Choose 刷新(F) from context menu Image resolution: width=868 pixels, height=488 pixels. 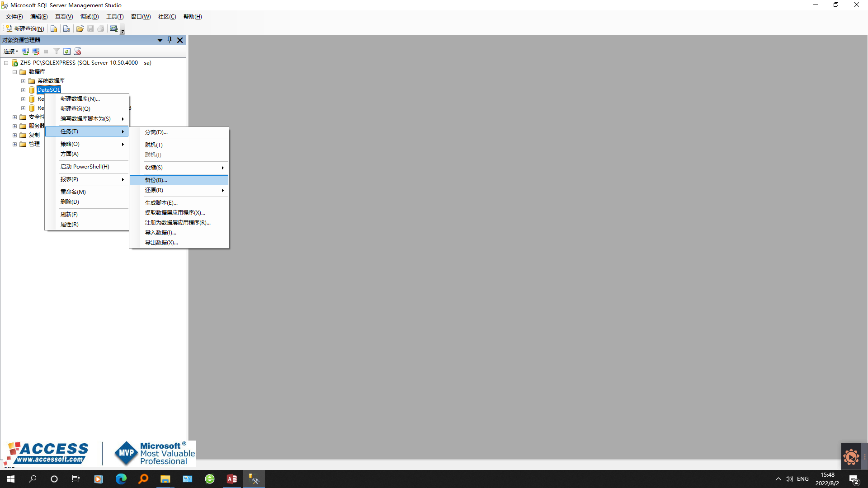[87, 215]
